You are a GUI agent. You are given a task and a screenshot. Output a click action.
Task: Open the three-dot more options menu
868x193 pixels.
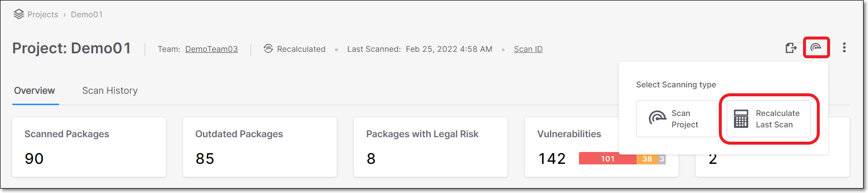tap(844, 47)
